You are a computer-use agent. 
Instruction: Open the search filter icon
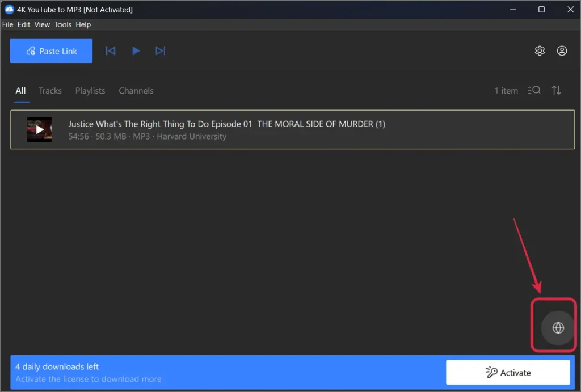coord(534,90)
